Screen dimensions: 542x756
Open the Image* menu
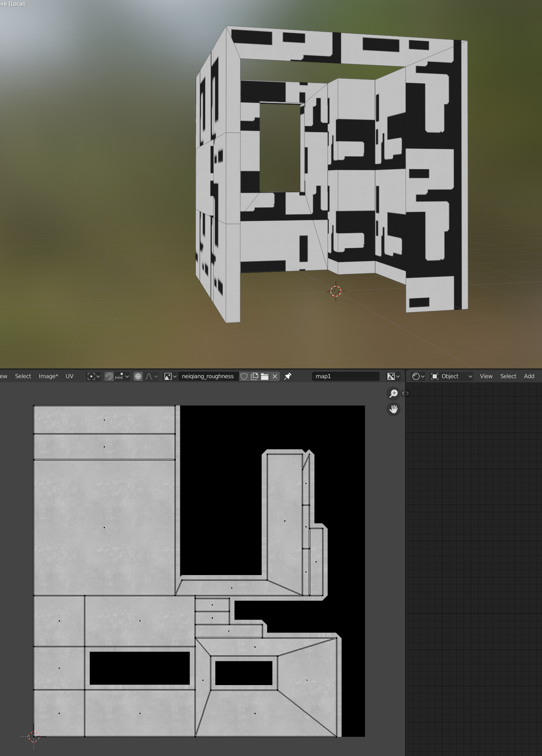click(x=48, y=376)
